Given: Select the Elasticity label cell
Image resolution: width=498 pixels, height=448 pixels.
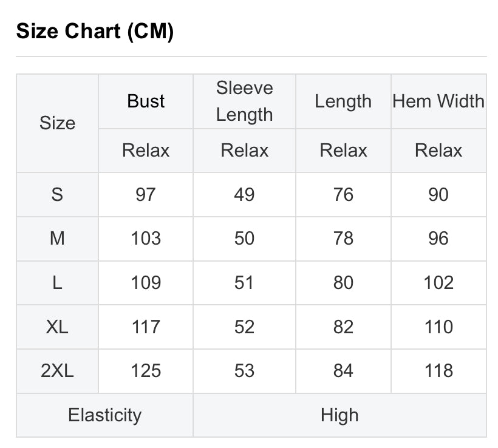Looking at the screenshot, I should [104, 415].
